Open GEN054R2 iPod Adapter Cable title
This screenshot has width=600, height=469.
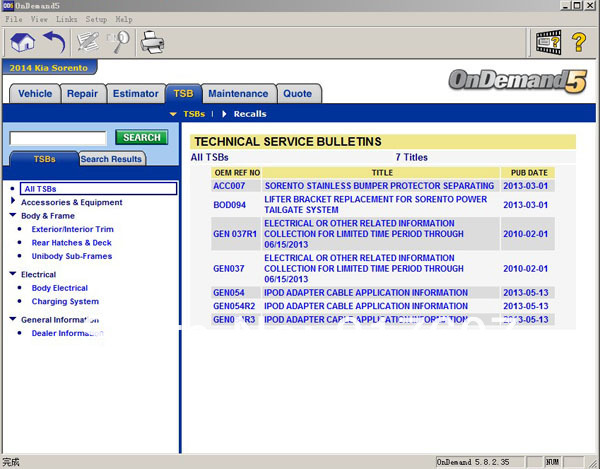click(x=366, y=306)
